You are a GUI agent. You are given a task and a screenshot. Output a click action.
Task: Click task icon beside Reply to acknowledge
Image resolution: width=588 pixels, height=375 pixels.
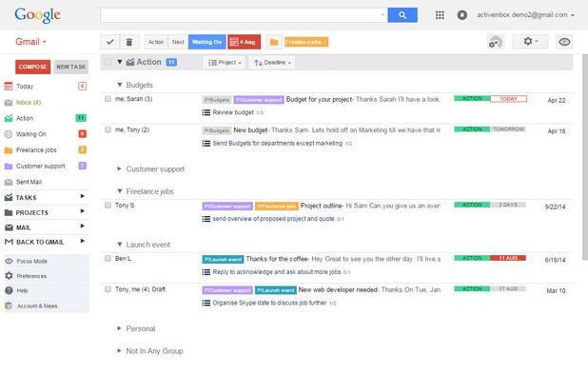point(206,272)
